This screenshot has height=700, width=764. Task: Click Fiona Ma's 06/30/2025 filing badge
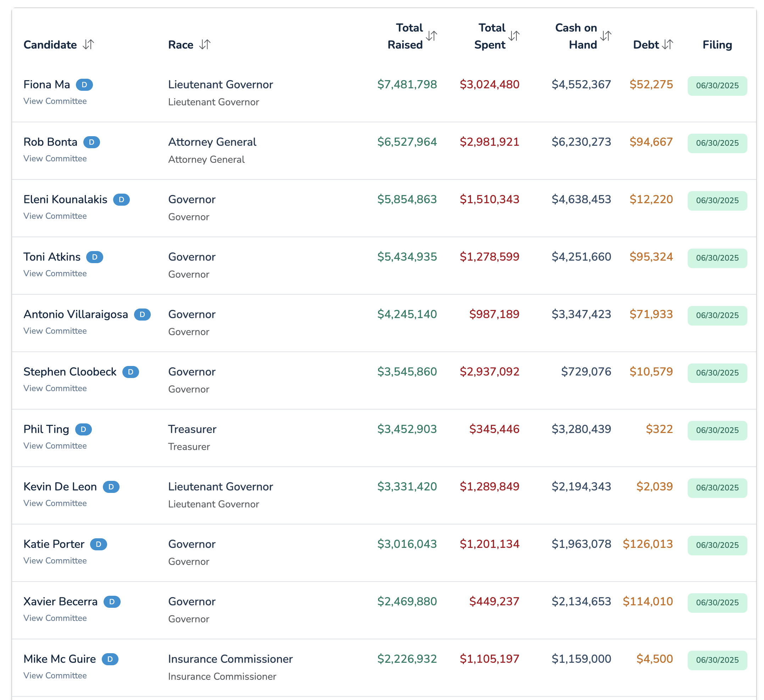click(x=717, y=85)
